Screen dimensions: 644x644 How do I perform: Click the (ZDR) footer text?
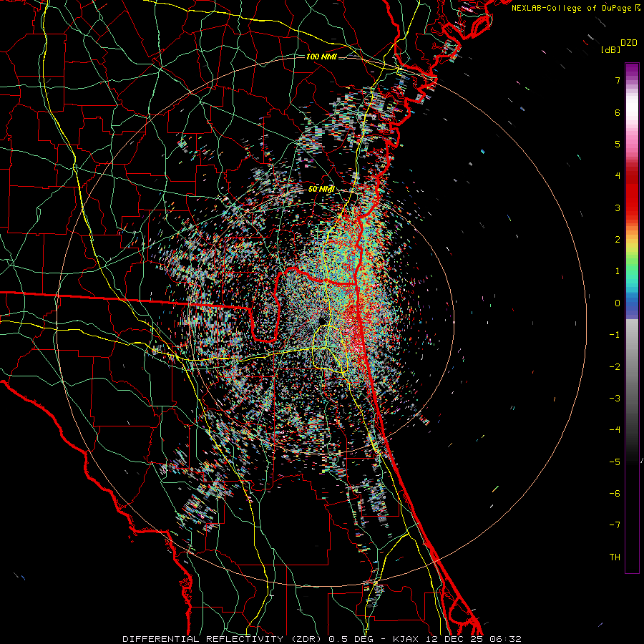tap(306, 639)
